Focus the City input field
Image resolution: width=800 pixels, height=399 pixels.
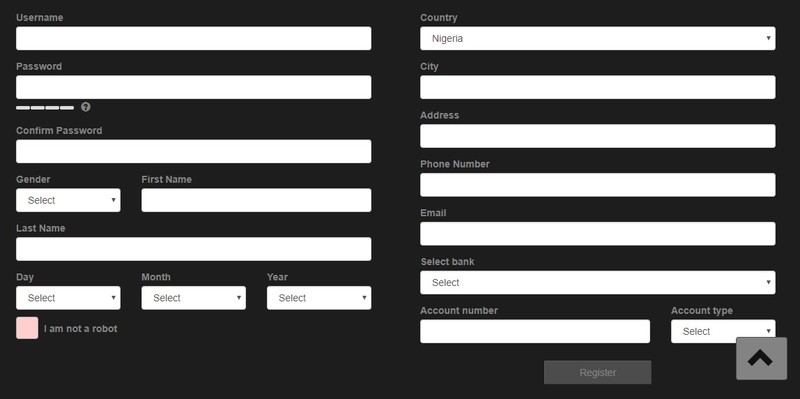click(597, 87)
